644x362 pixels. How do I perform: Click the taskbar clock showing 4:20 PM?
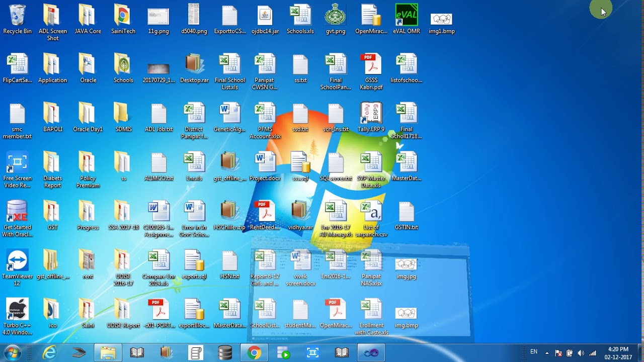(618, 353)
